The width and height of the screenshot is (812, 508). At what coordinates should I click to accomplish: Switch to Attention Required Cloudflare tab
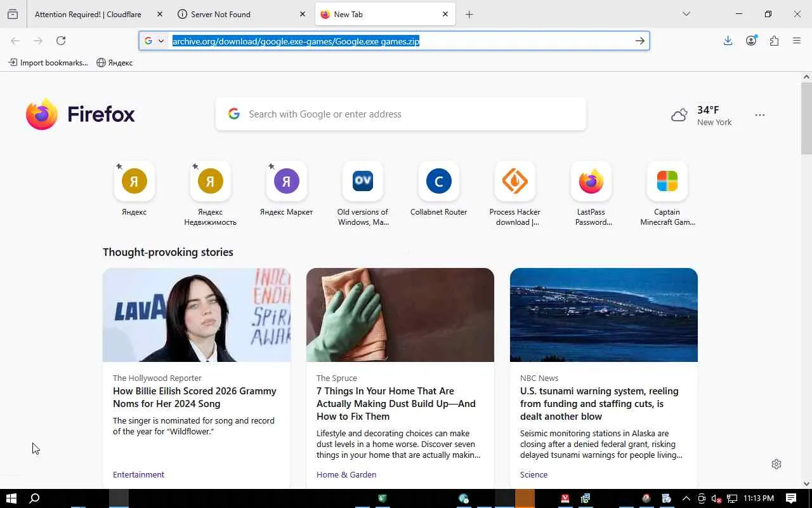point(88,14)
